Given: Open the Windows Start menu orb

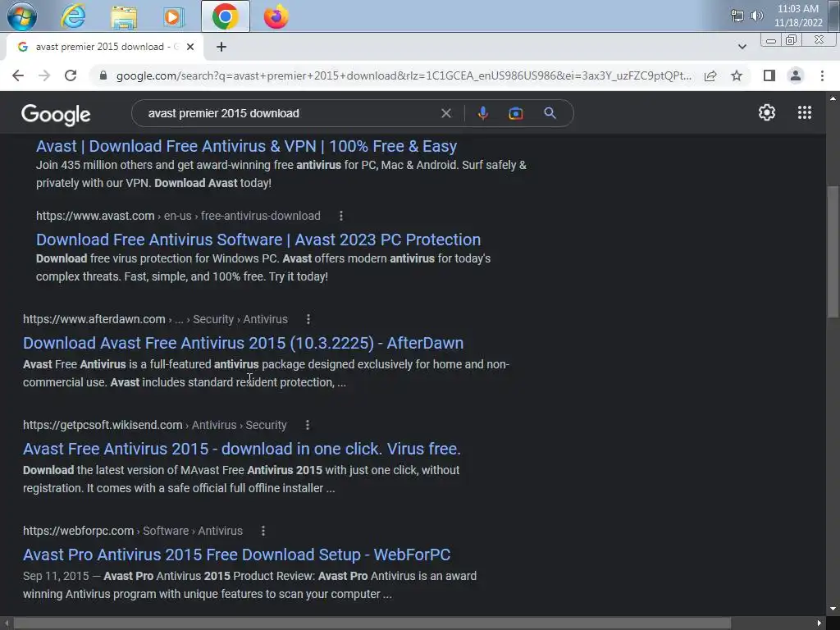Looking at the screenshot, I should (22, 16).
